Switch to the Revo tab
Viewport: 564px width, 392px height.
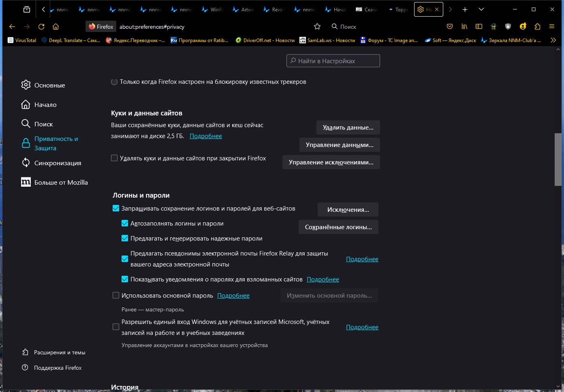coord(274,9)
